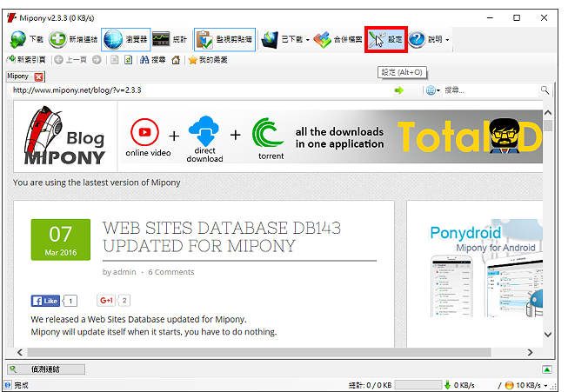Click the vertical scrollbar down arrow

click(548, 334)
